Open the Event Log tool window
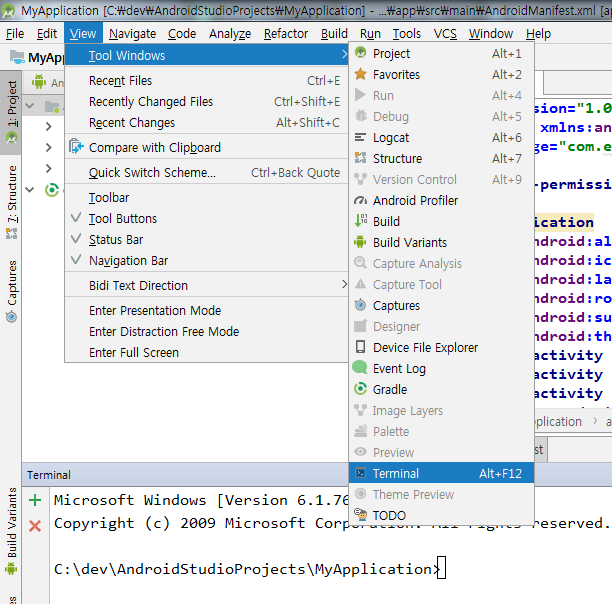 pos(399,369)
